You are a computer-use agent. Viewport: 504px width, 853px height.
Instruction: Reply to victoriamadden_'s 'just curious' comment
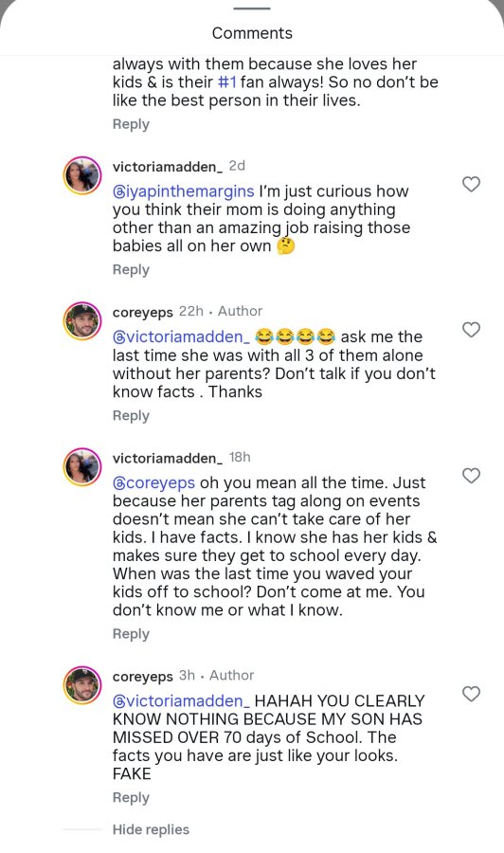131,270
